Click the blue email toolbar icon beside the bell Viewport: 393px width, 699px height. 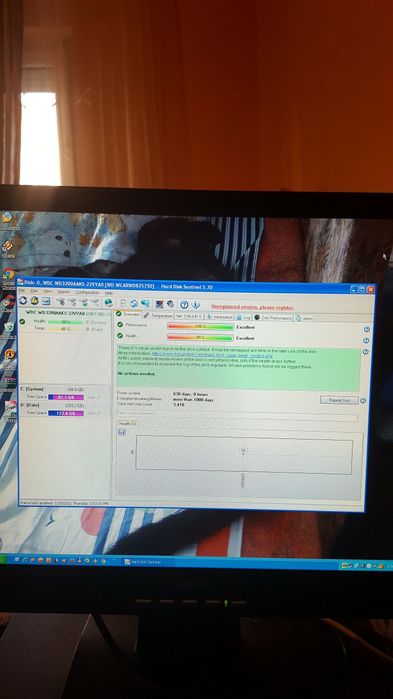coord(46,301)
